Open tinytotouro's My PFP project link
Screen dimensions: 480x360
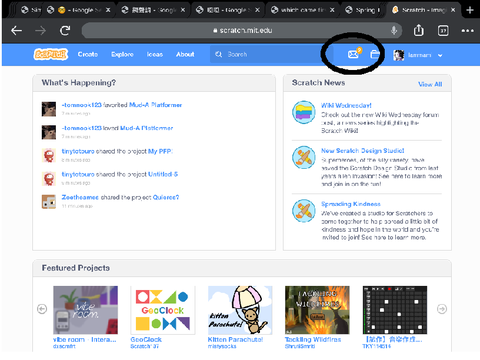160,151
